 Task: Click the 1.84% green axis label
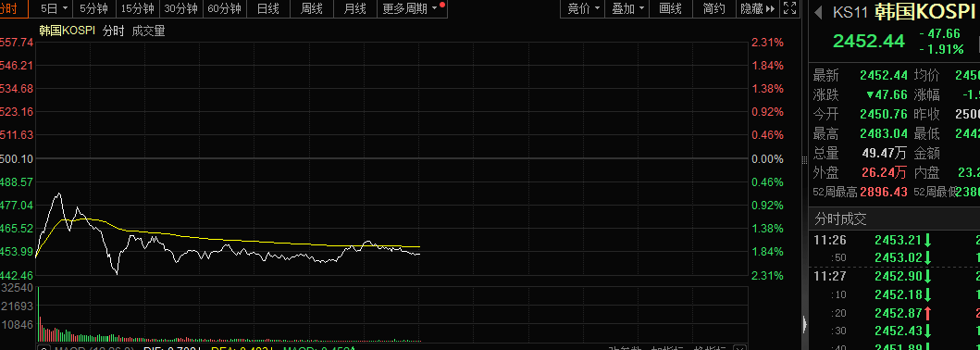(x=767, y=251)
